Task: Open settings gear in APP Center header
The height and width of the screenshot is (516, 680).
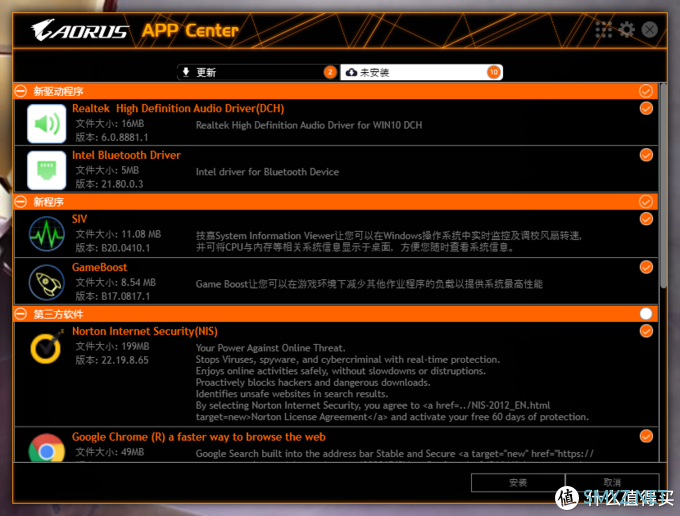Action: (x=626, y=30)
